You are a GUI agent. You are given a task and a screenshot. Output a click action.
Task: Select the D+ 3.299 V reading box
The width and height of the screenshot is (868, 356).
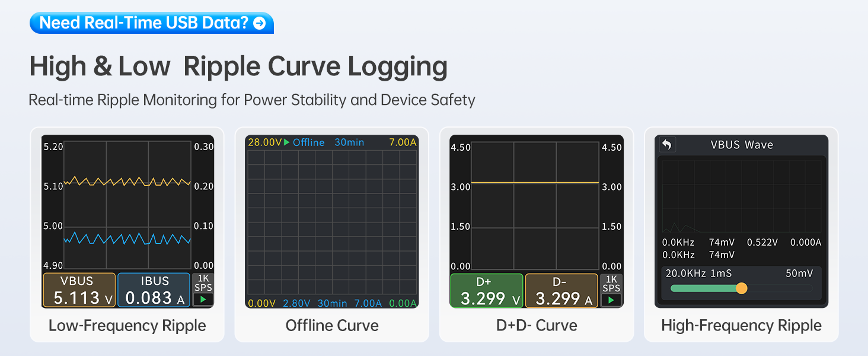tap(487, 291)
